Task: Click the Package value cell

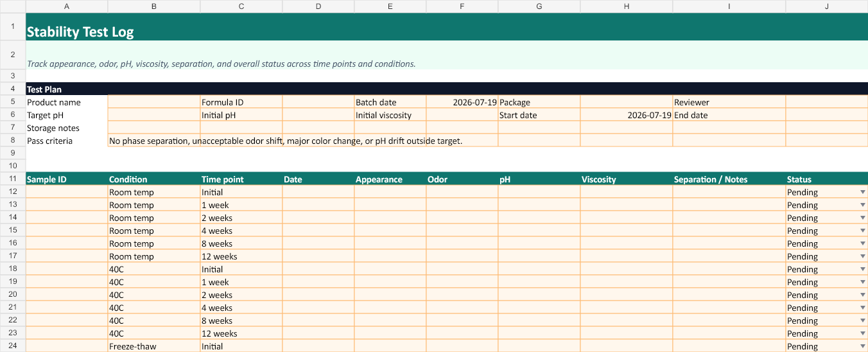Action: click(627, 102)
